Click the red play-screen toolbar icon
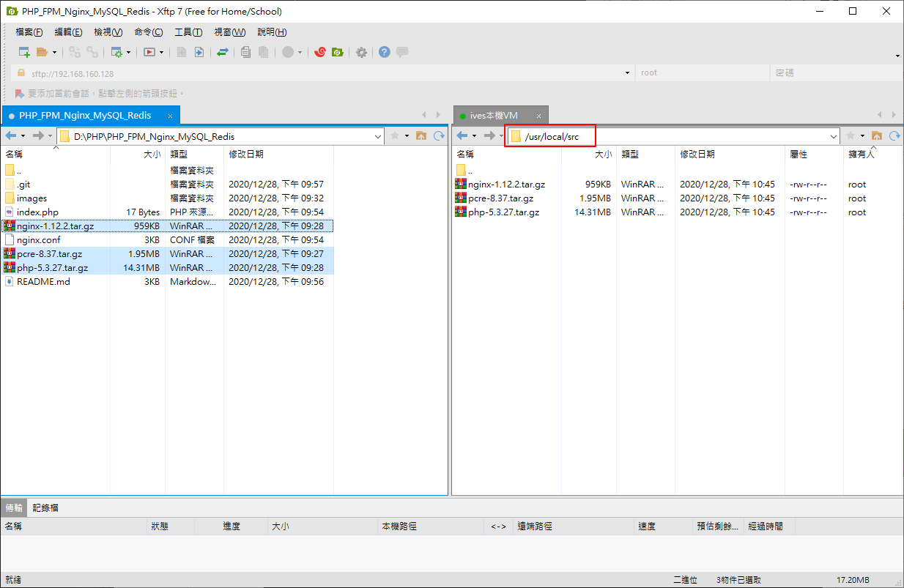Screen dimensions: 904x588 [x=149, y=52]
